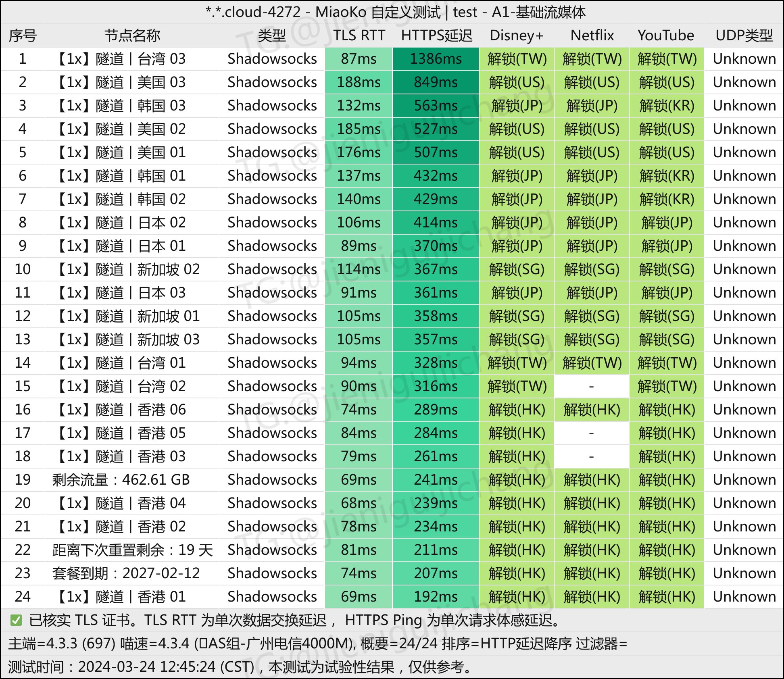The height and width of the screenshot is (679, 784).
Task: Click the YouTube column header
Action: click(x=666, y=35)
